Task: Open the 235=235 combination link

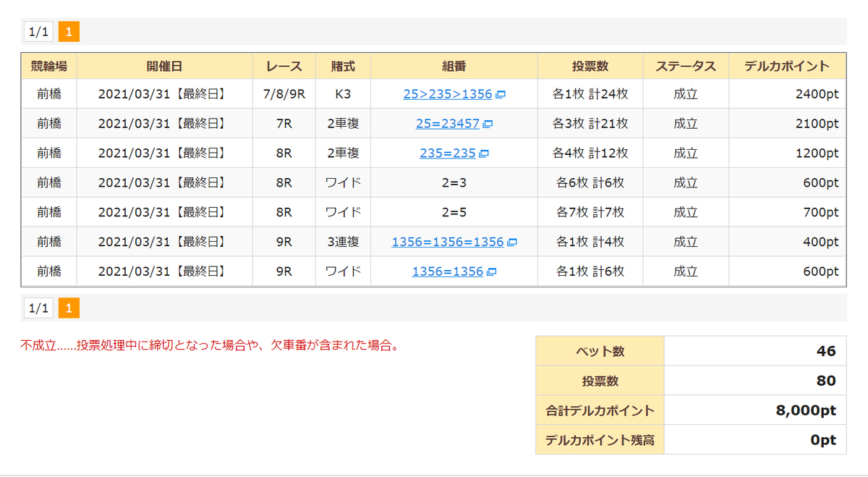Action: (448, 153)
